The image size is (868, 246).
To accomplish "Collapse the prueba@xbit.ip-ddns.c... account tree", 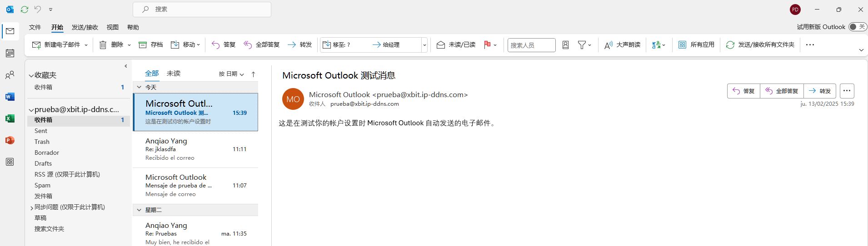I will click(31, 110).
